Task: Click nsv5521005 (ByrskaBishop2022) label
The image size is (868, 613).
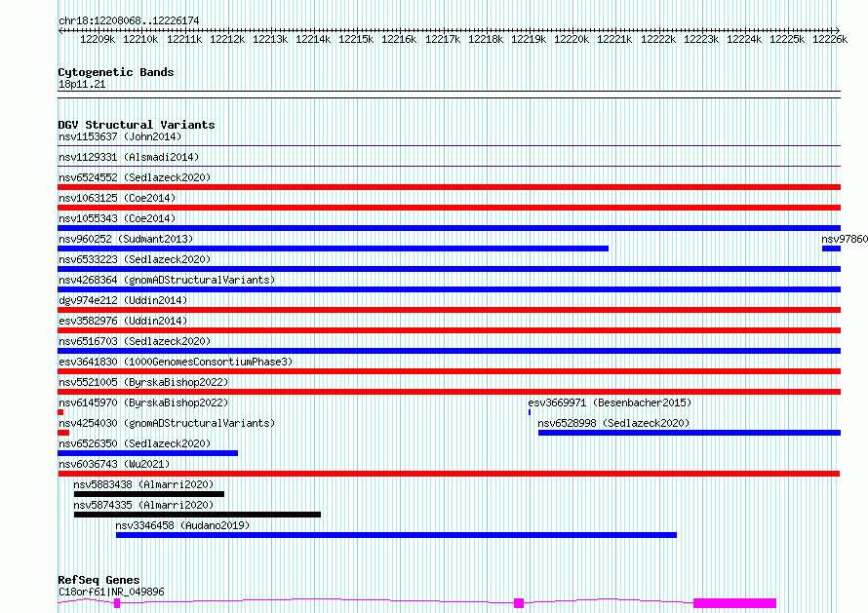Action: coord(143,382)
